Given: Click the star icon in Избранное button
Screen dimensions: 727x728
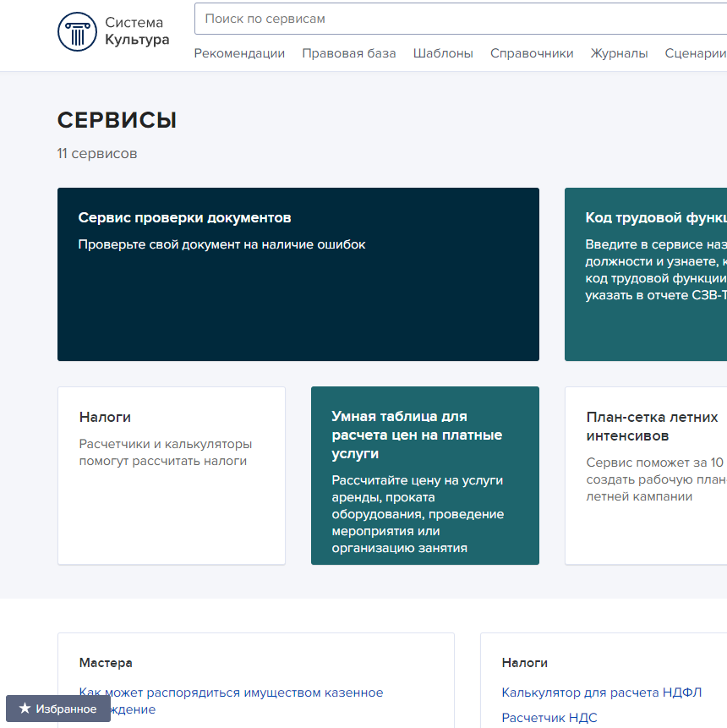Looking at the screenshot, I should click(x=25, y=708).
